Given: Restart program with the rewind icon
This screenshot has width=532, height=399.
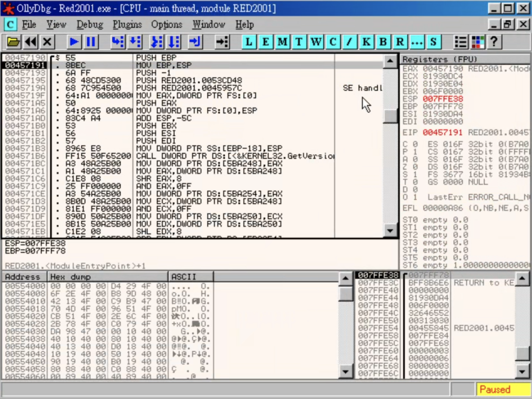Looking at the screenshot, I should click(30, 42).
